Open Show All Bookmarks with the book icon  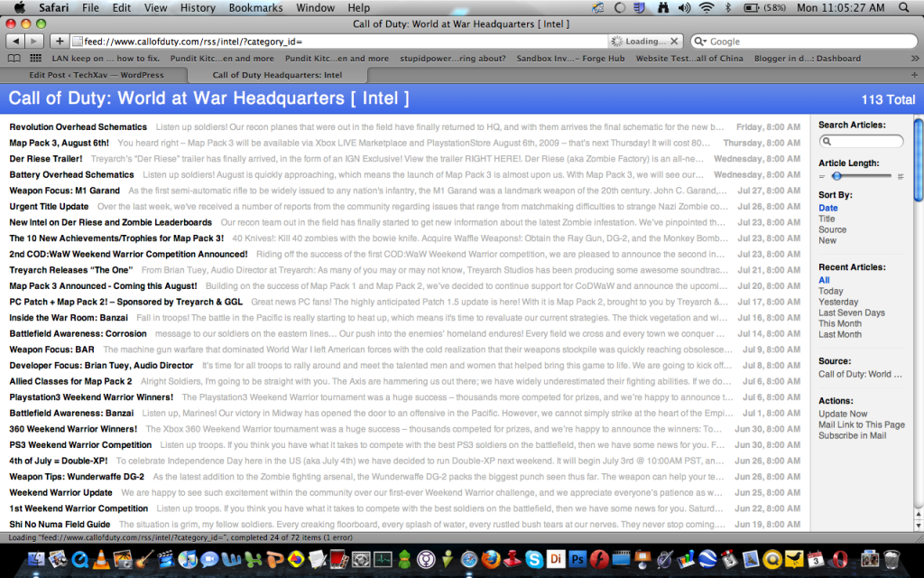(x=13, y=58)
